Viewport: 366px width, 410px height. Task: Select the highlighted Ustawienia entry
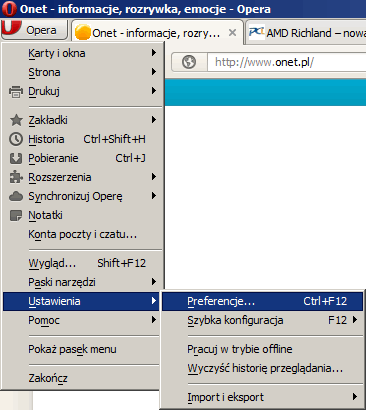82,301
